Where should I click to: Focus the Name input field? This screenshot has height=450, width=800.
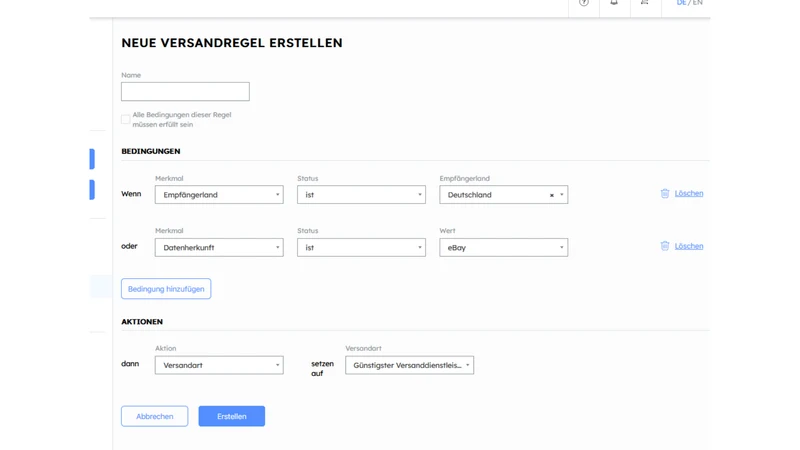pyautogui.click(x=185, y=91)
